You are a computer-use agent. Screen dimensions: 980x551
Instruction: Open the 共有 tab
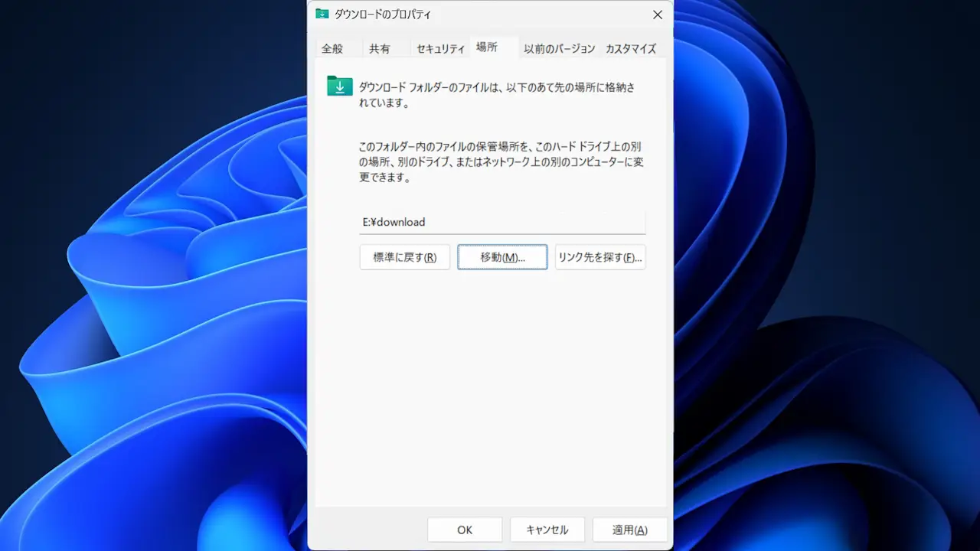(x=380, y=48)
